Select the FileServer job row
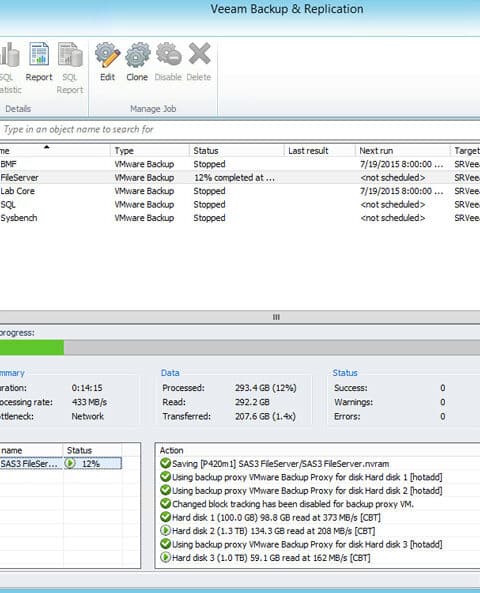 click(240, 177)
